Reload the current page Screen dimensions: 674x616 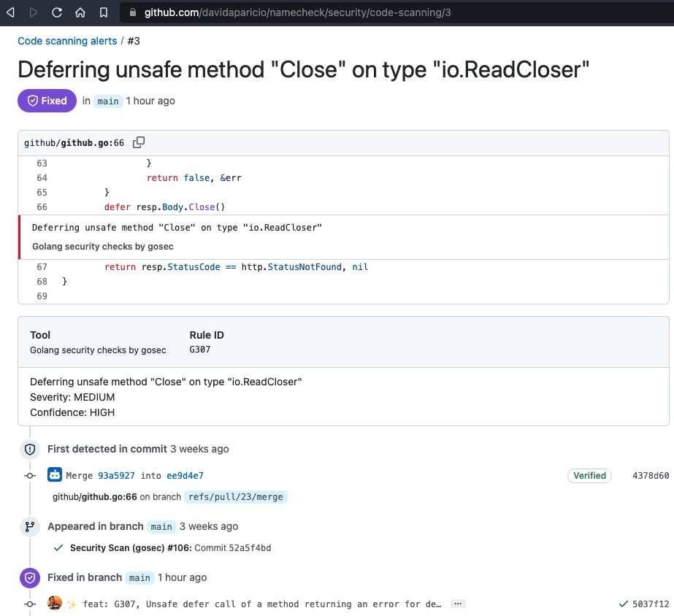(55, 12)
